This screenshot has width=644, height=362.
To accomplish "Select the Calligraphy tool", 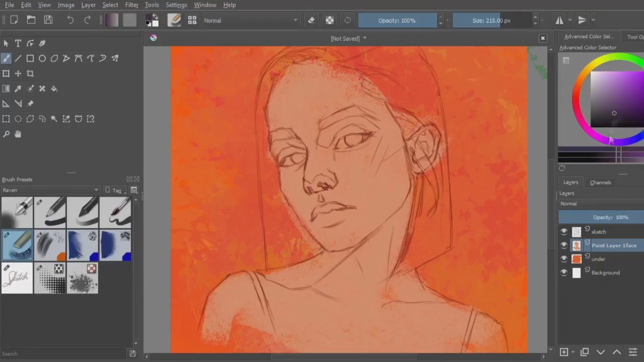I will coord(42,43).
